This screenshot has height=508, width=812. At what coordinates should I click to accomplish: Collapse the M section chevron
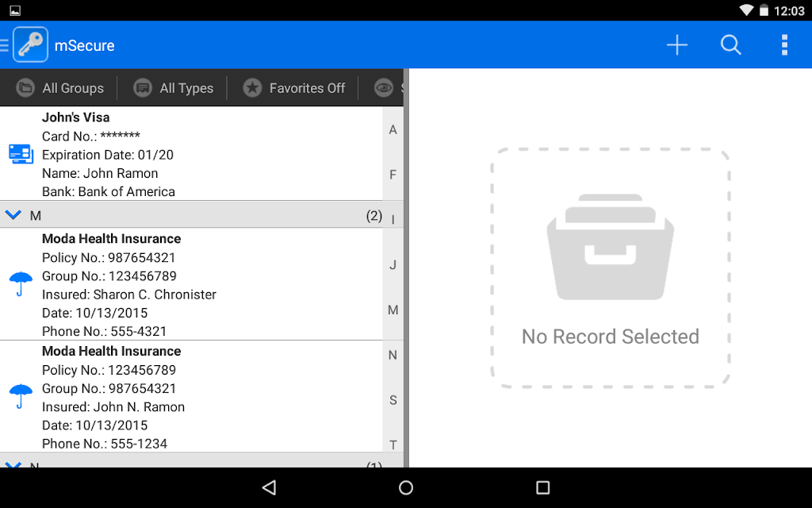[13, 214]
